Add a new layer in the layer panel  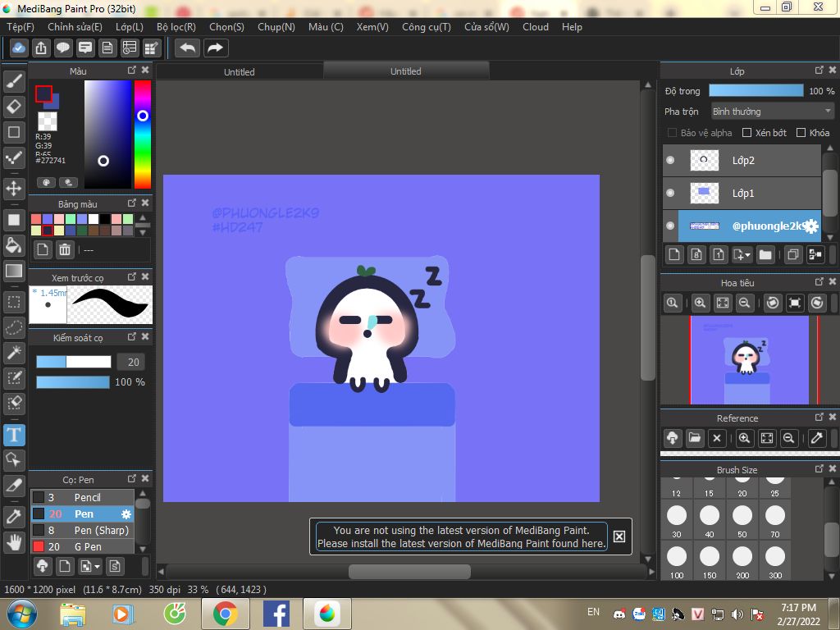pos(674,254)
